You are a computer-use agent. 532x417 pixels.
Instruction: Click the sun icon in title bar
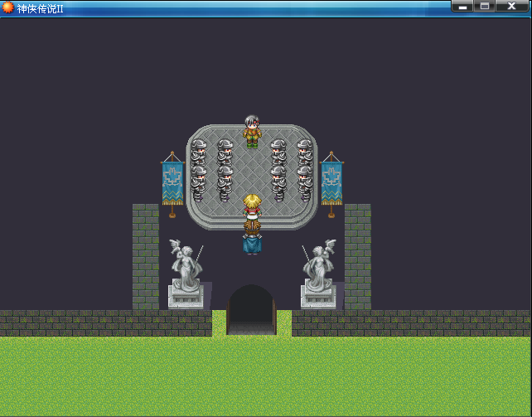(x=7, y=7)
